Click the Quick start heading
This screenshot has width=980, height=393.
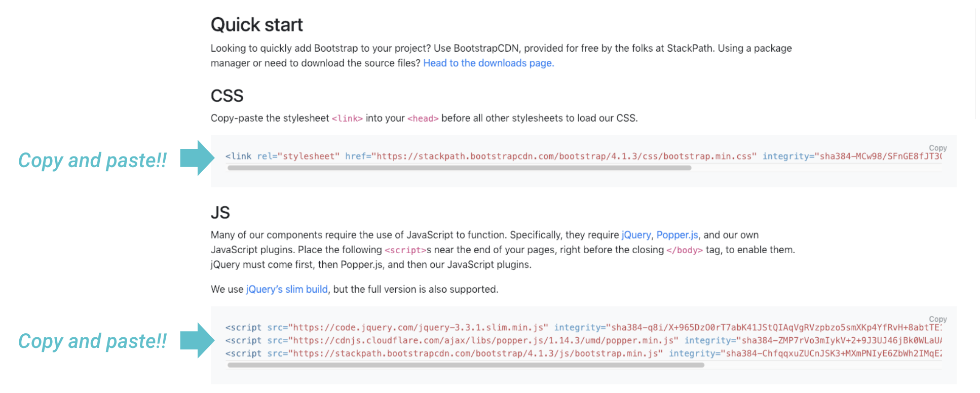coord(256,25)
